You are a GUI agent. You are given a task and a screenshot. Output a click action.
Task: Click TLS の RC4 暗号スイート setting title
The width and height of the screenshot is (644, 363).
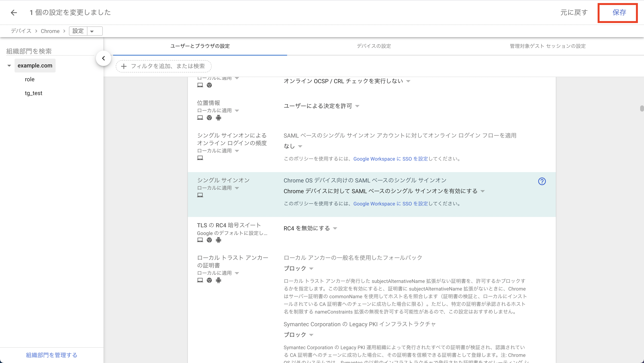(x=229, y=225)
